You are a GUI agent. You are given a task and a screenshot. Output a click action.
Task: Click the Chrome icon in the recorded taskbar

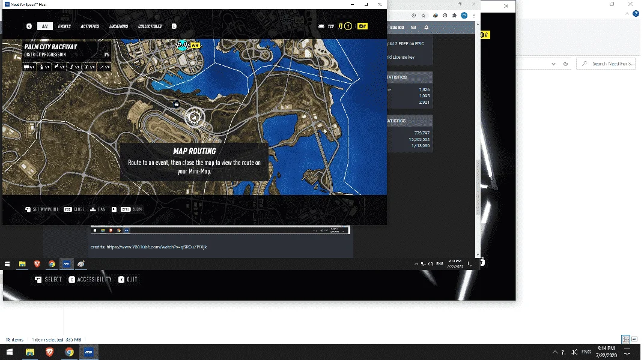(x=52, y=264)
